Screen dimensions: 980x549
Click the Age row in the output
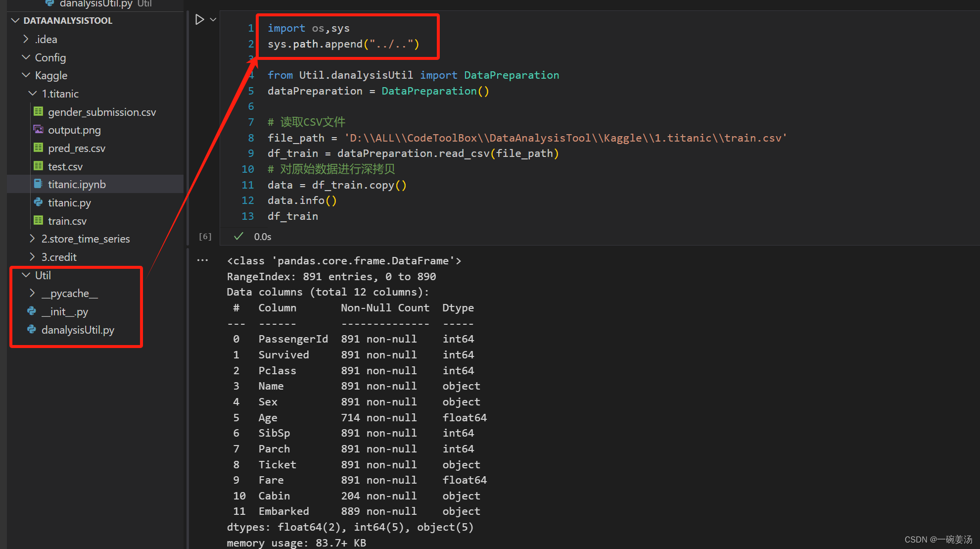(x=360, y=418)
